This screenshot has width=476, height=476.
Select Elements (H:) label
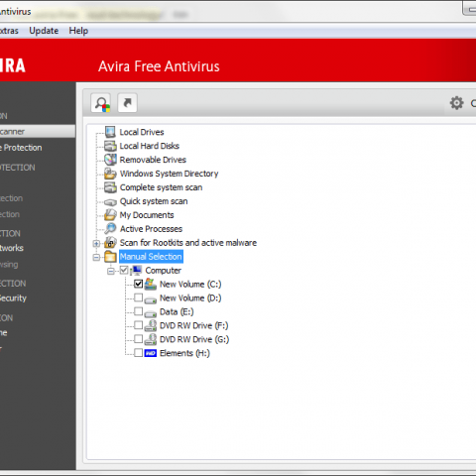(184, 353)
